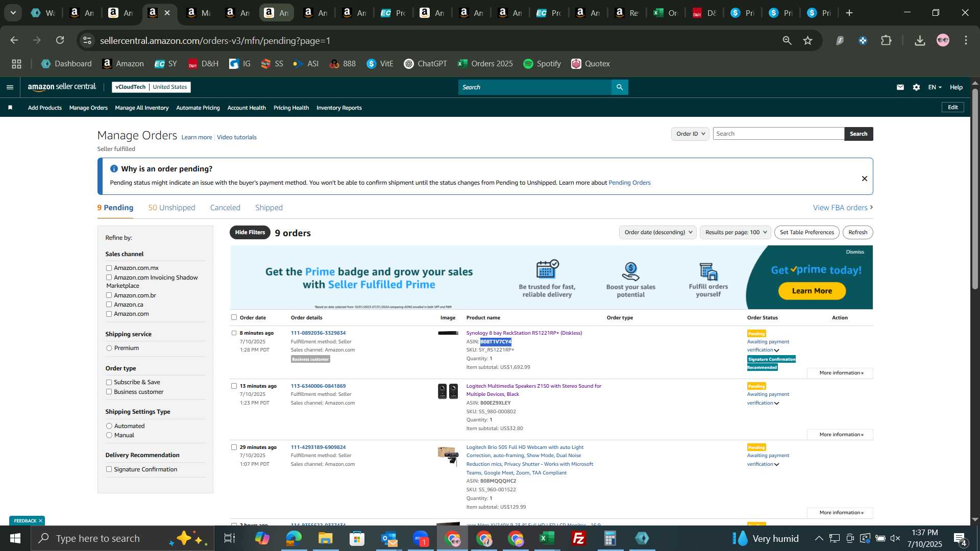Check the Amazon.com.mx sales channel box

tap(109, 268)
